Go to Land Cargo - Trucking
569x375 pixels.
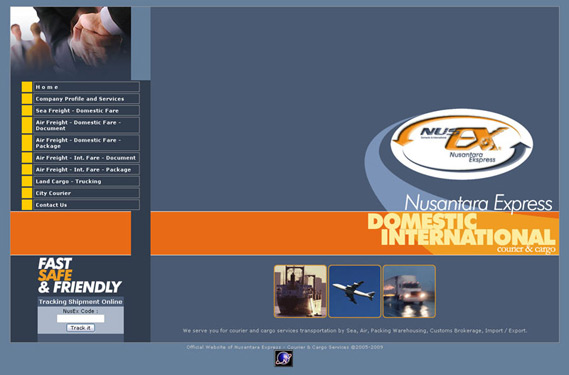point(86,181)
